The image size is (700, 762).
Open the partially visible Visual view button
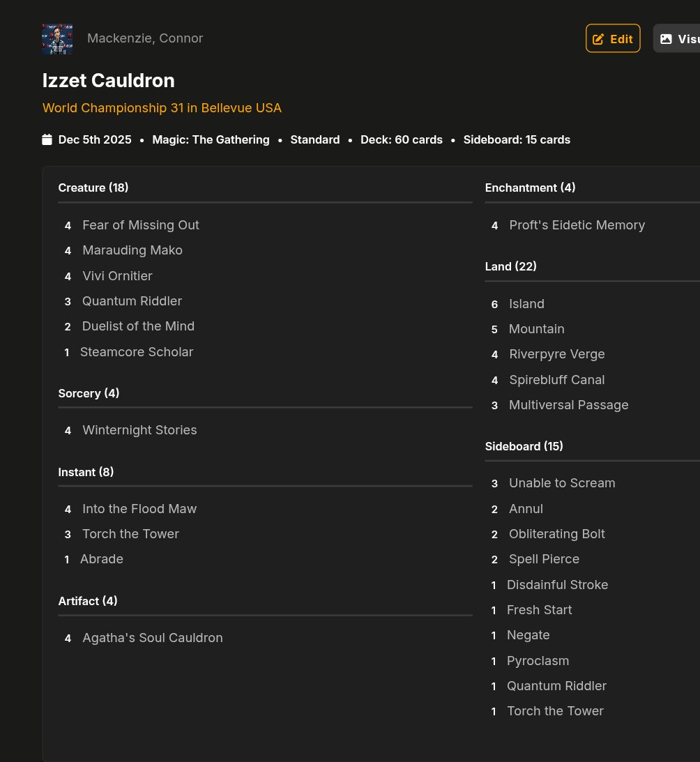tap(677, 38)
